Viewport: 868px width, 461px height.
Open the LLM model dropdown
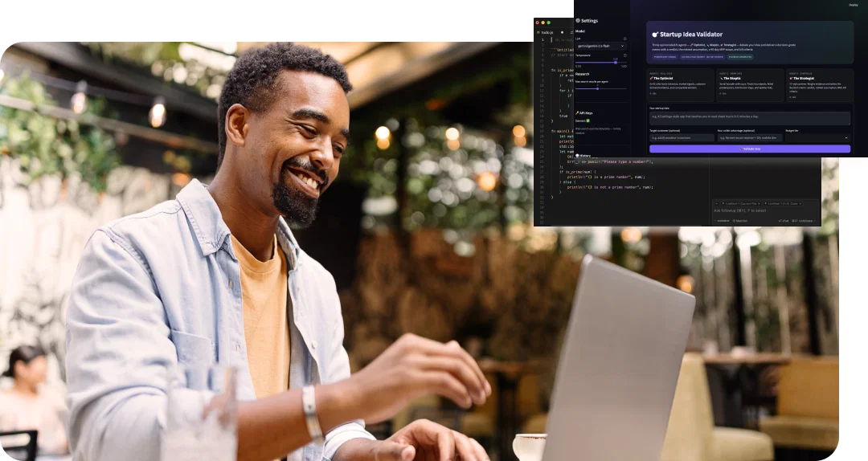pyautogui.click(x=600, y=46)
